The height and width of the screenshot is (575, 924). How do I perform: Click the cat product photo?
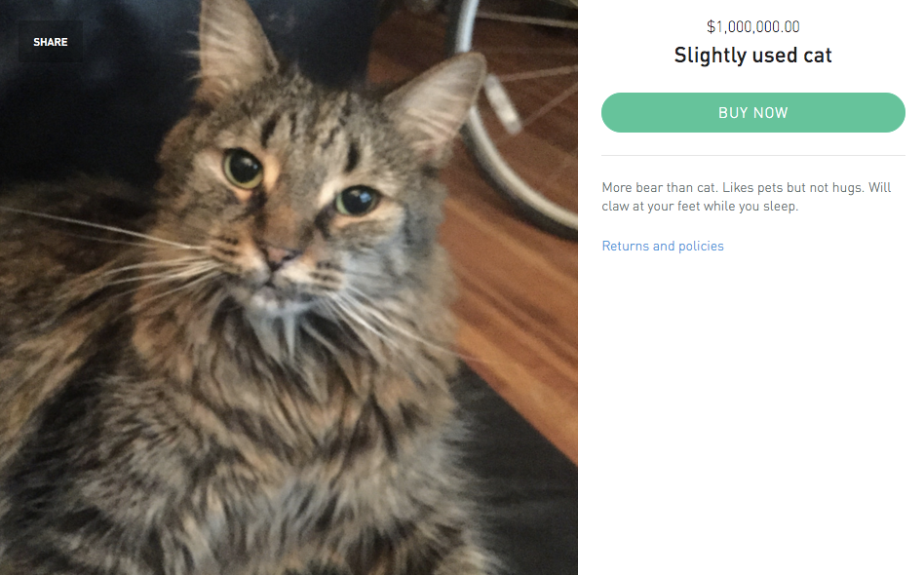(x=289, y=287)
